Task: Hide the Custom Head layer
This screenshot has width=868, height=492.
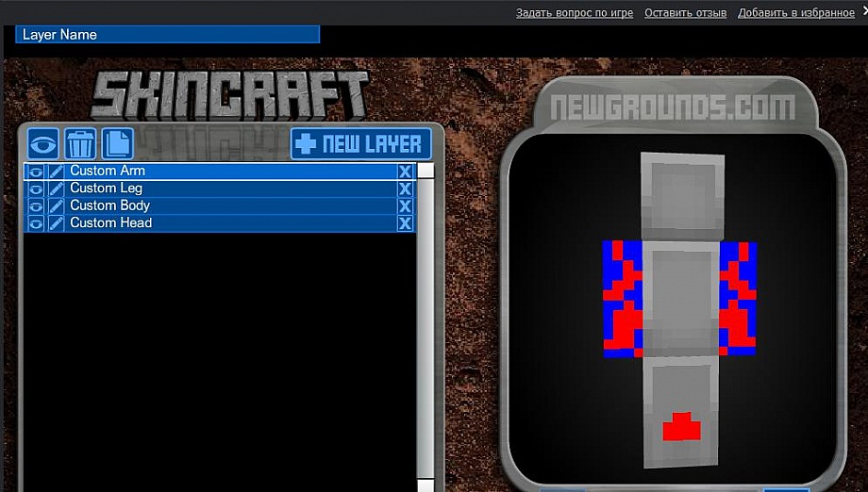Action: (x=35, y=223)
